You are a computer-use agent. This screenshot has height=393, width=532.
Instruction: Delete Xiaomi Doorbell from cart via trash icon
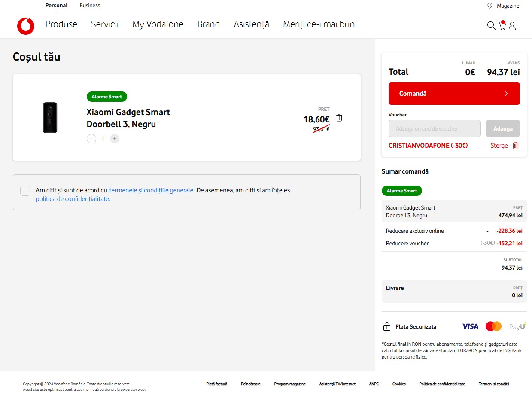coord(339,118)
